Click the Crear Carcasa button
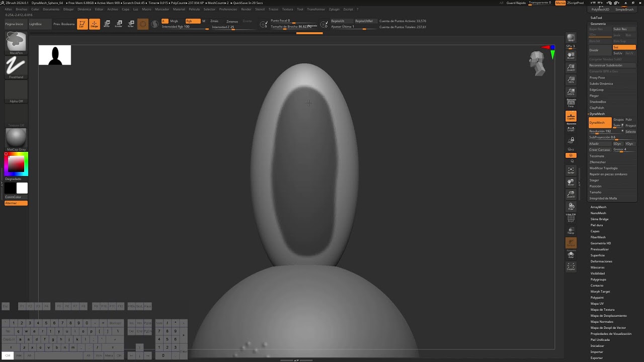644x362 pixels. (600, 150)
